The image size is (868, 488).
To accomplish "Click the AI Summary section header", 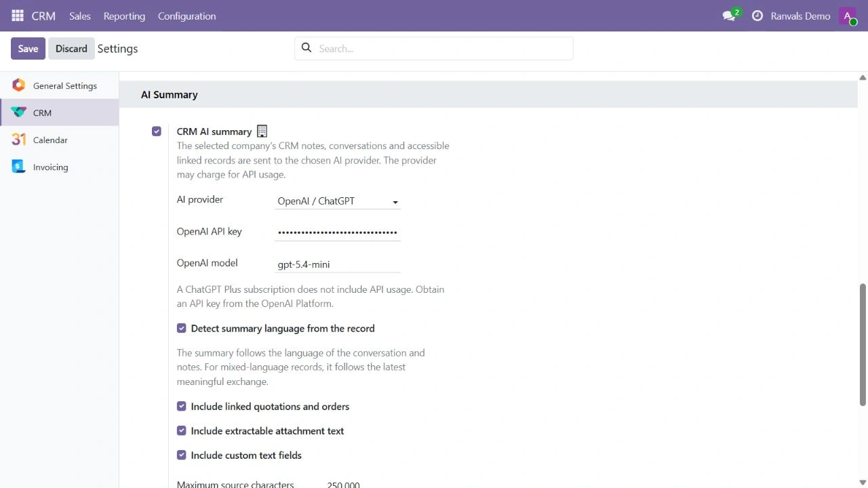I will (488, 94).
